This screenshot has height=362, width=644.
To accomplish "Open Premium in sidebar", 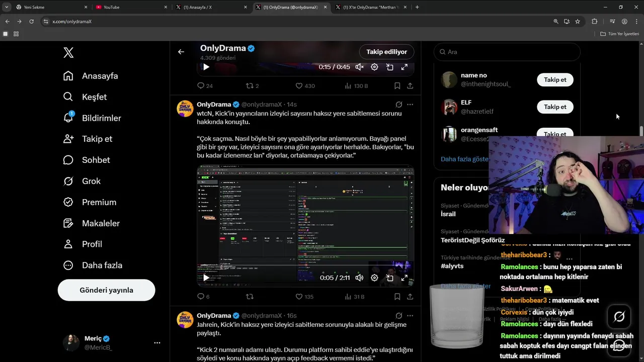I will pyautogui.click(x=90, y=202).
